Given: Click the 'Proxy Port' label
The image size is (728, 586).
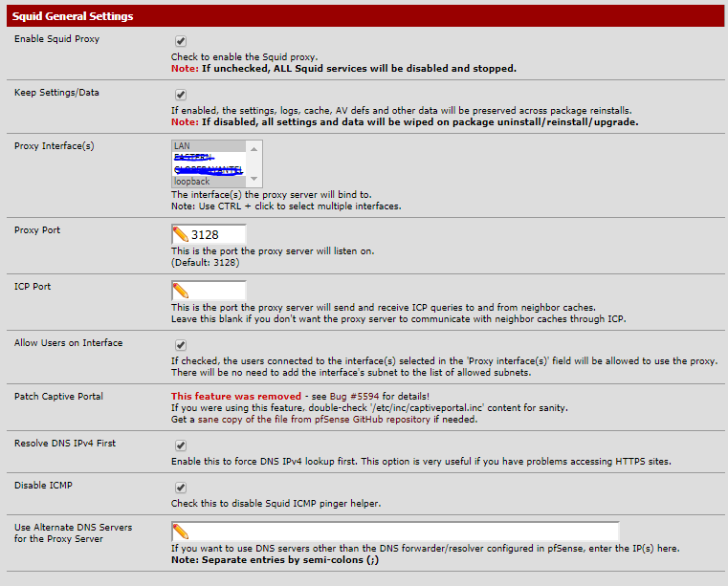Looking at the screenshot, I should click(x=37, y=230).
